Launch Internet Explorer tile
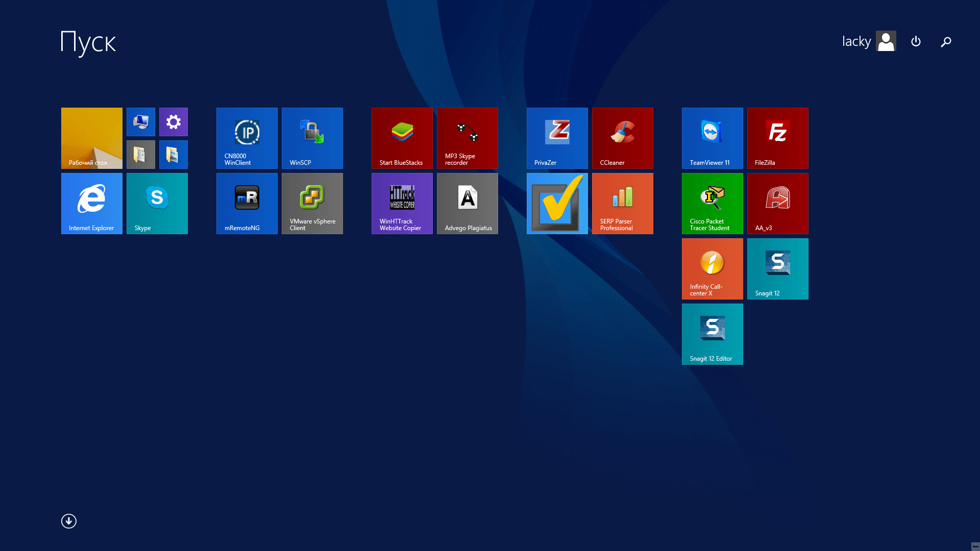This screenshot has width=980, height=551. [x=92, y=204]
